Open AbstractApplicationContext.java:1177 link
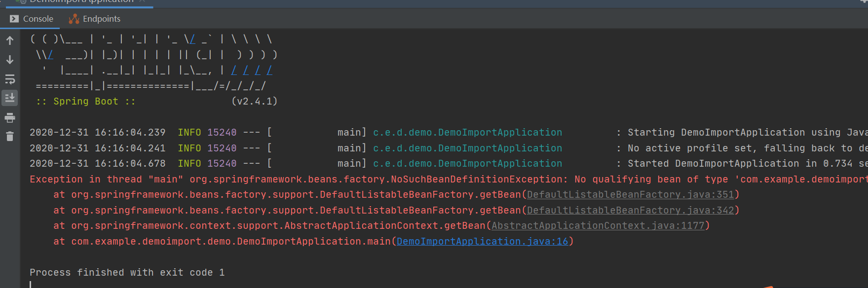868x288 pixels. coord(598,226)
